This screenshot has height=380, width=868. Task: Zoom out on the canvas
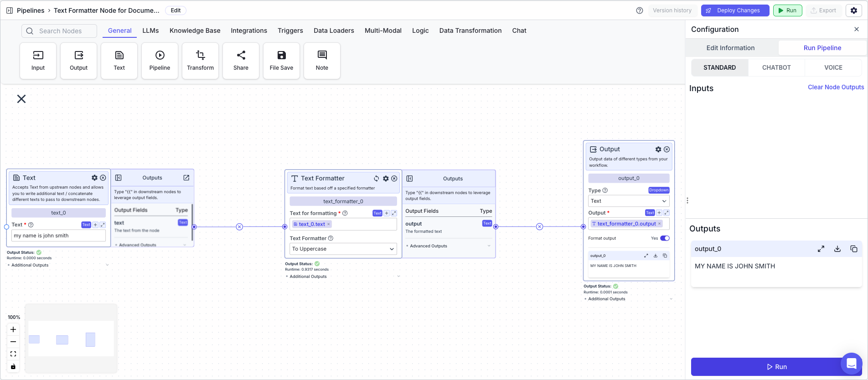(x=13, y=342)
